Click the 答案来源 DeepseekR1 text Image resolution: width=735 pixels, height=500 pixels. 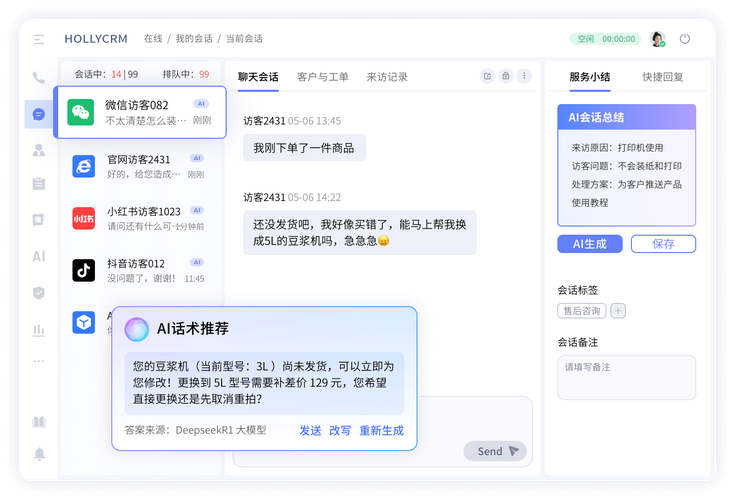pos(195,430)
